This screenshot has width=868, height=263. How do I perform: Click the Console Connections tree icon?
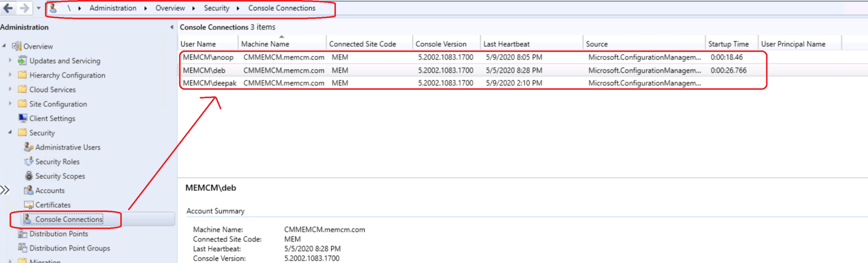(x=28, y=219)
